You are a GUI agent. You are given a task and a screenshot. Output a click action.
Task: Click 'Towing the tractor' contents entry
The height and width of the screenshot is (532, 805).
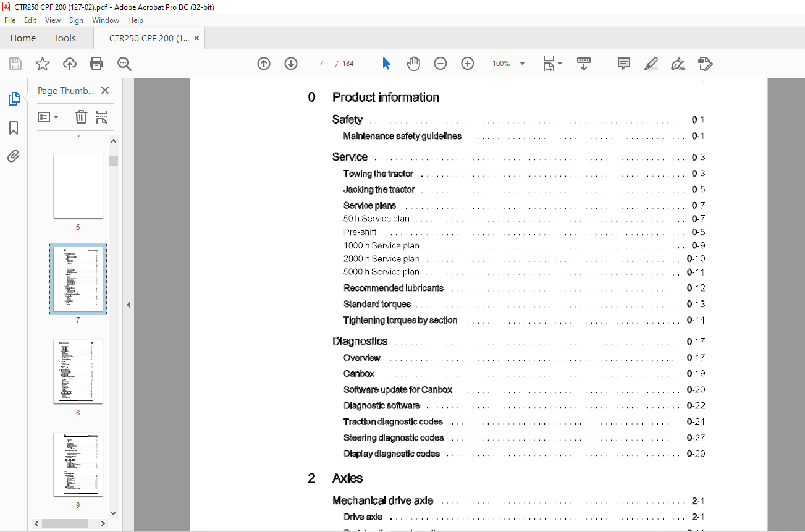(378, 174)
